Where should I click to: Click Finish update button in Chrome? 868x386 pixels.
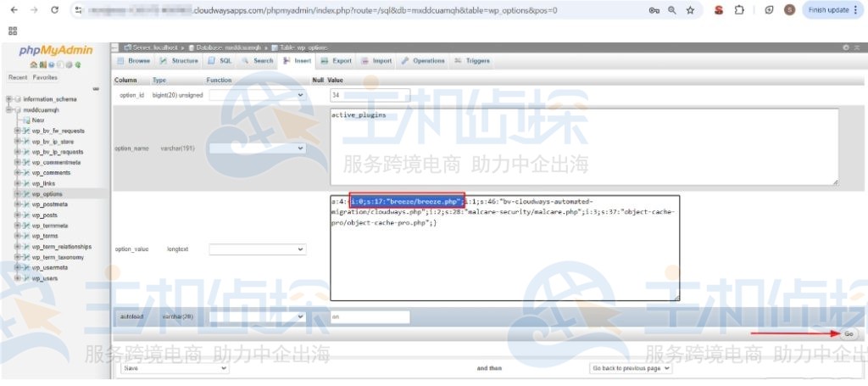pyautogui.click(x=833, y=10)
